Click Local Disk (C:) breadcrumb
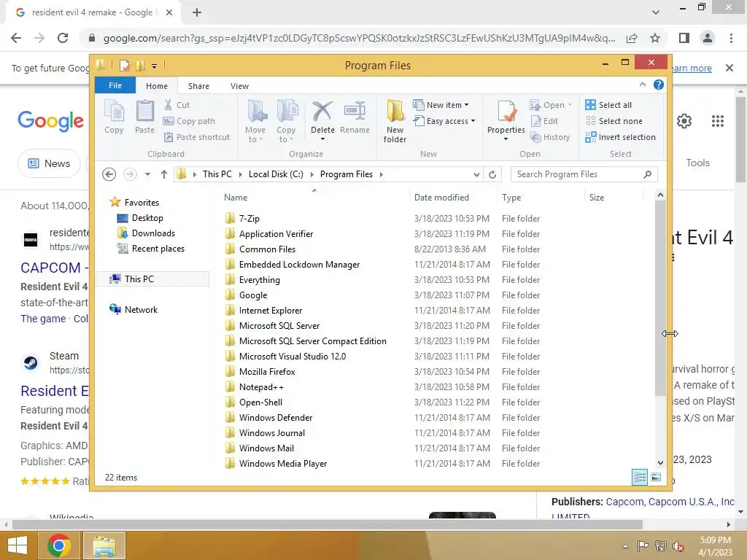747x560 pixels. (x=276, y=174)
